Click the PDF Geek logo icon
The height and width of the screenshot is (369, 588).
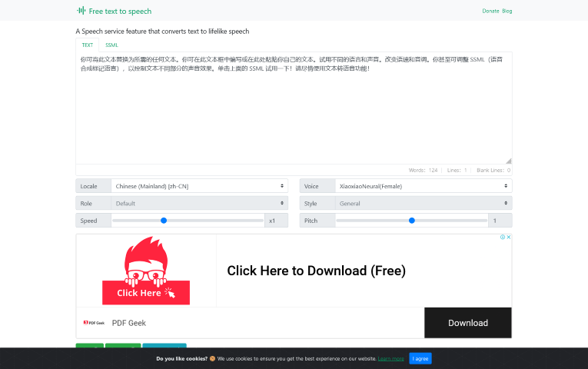(x=94, y=323)
